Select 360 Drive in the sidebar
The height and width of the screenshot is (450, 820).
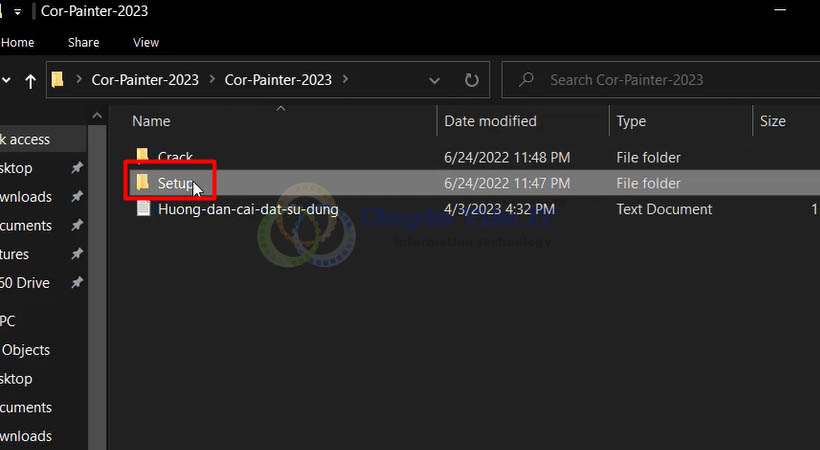[25, 283]
